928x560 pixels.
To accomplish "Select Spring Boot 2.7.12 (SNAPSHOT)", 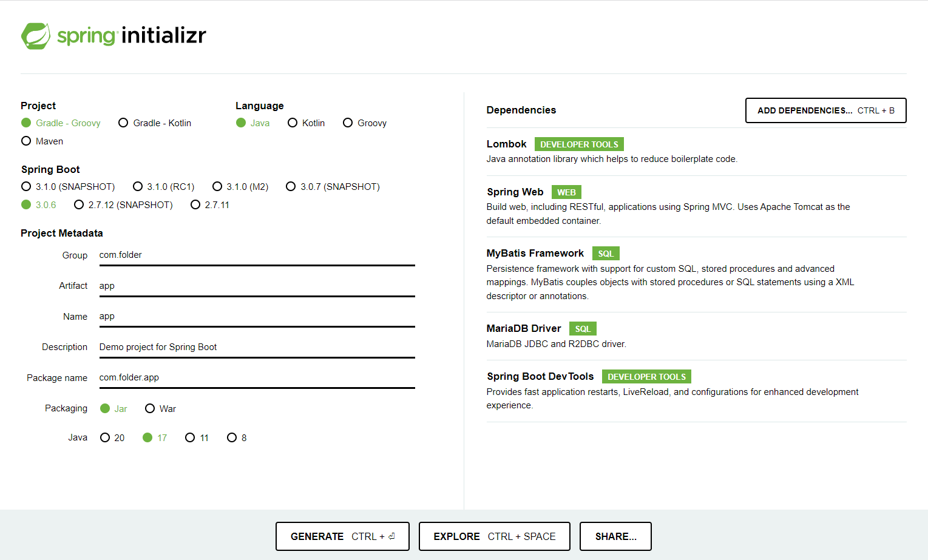I will click(x=123, y=204).
